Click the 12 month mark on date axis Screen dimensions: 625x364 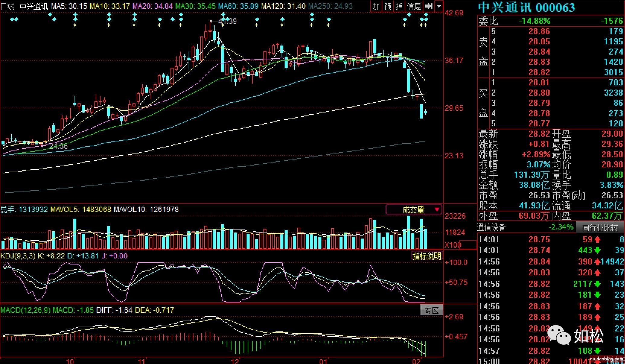[x=235, y=361]
